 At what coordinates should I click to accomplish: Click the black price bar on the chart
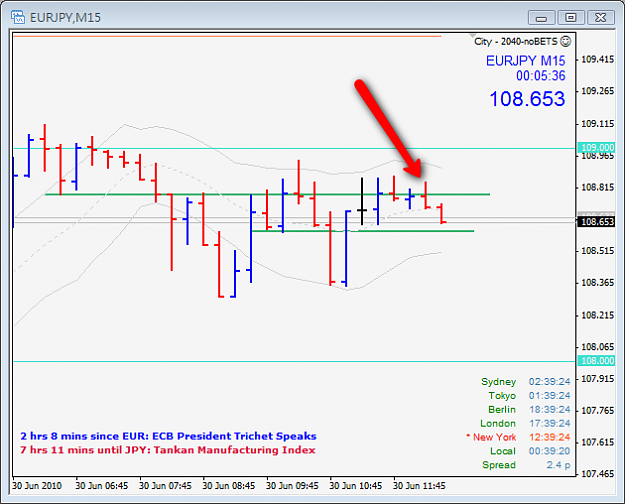click(362, 201)
